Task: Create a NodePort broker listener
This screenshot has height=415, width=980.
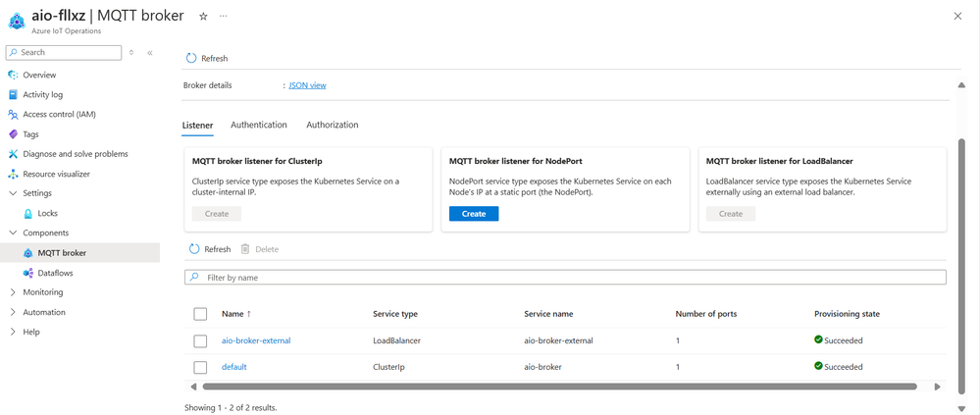Action: click(x=474, y=214)
